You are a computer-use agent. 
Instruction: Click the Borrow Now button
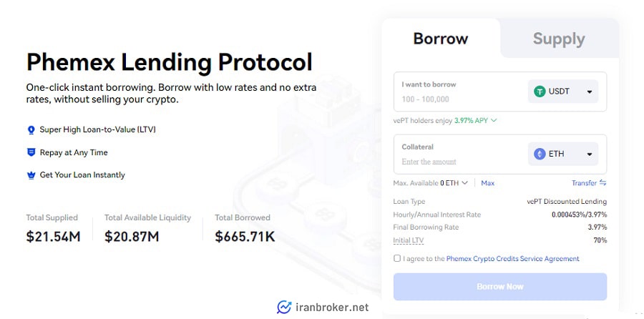pos(500,287)
